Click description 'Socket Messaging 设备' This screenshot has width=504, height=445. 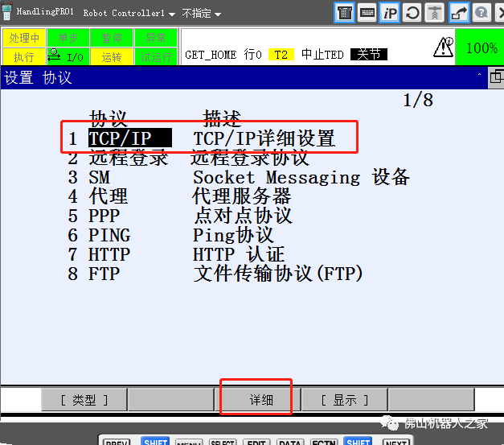[301, 177]
